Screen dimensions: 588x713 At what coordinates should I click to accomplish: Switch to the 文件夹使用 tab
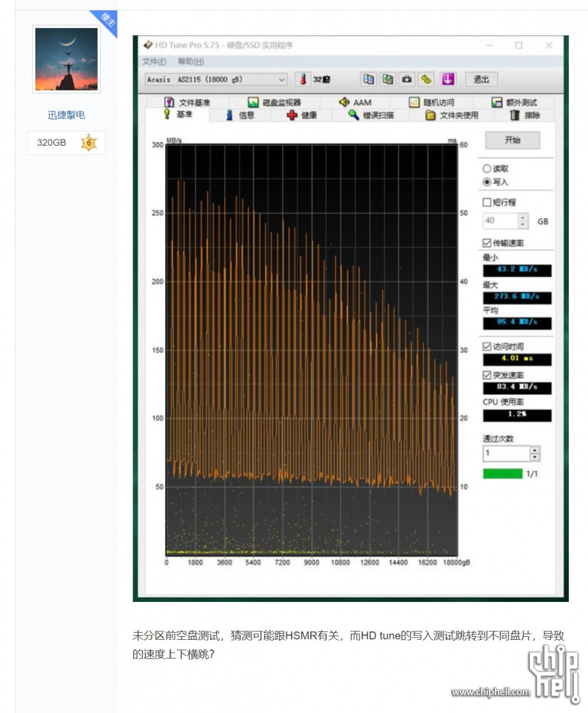[452, 115]
